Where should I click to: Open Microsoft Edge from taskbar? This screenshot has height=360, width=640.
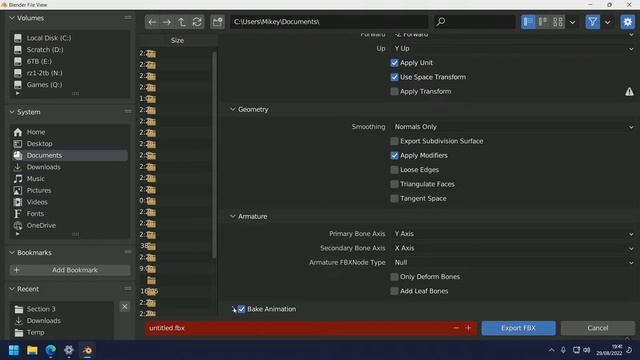point(51,350)
